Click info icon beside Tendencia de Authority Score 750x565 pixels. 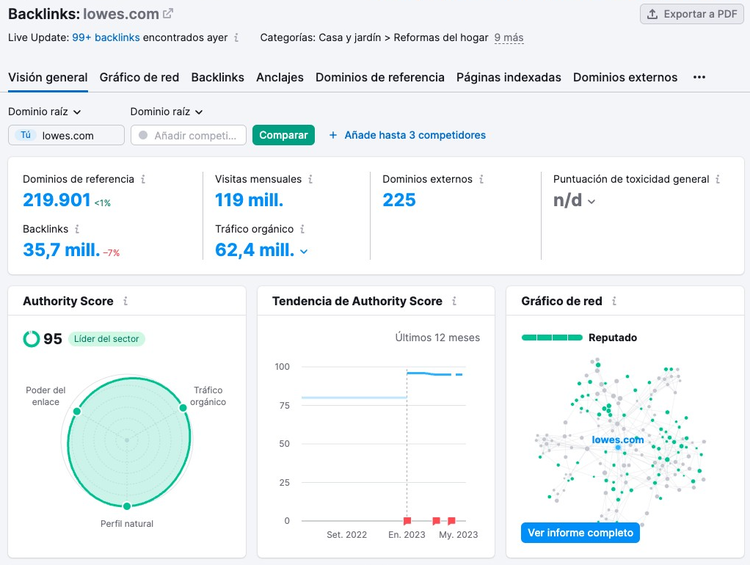point(454,301)
